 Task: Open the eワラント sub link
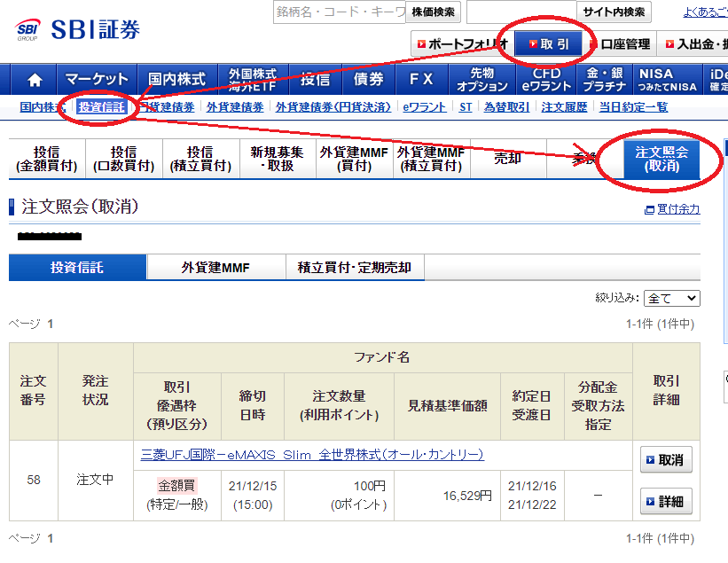425,107
